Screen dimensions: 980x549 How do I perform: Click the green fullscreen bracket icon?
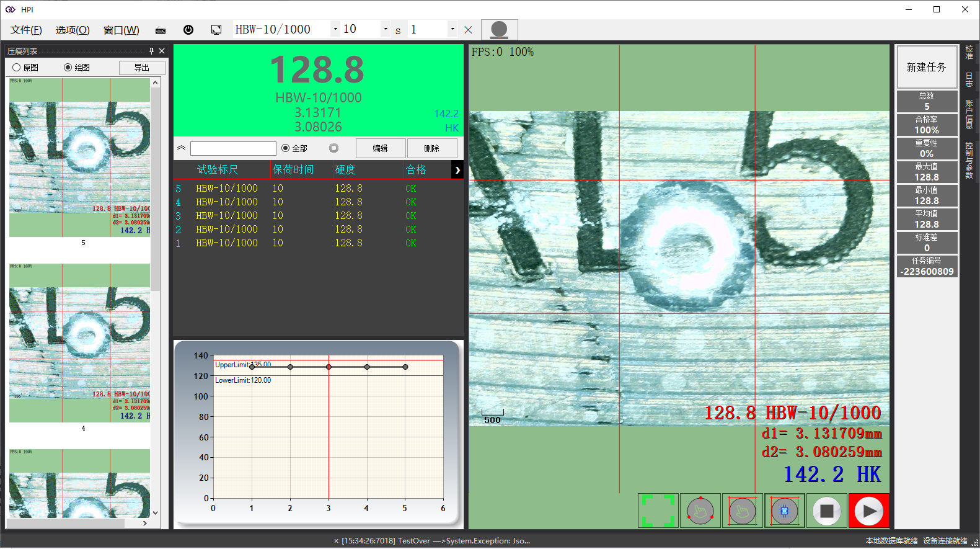point(658,511)
